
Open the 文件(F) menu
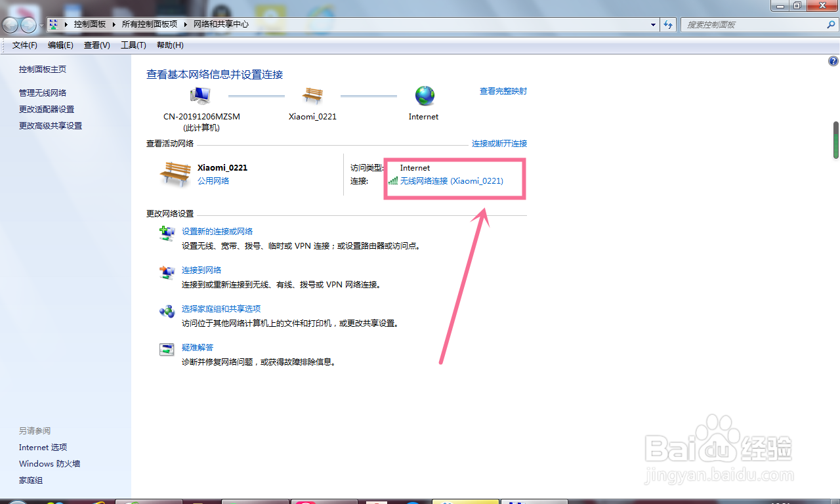[x=25, y=45]
